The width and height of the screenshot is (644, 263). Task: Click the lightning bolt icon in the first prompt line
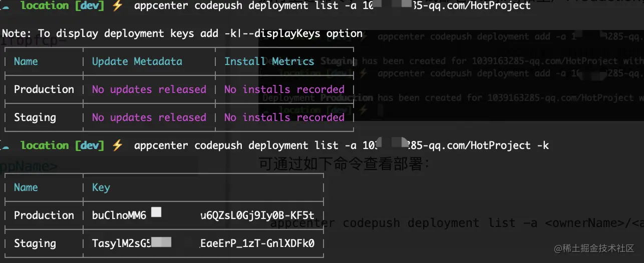117,5
